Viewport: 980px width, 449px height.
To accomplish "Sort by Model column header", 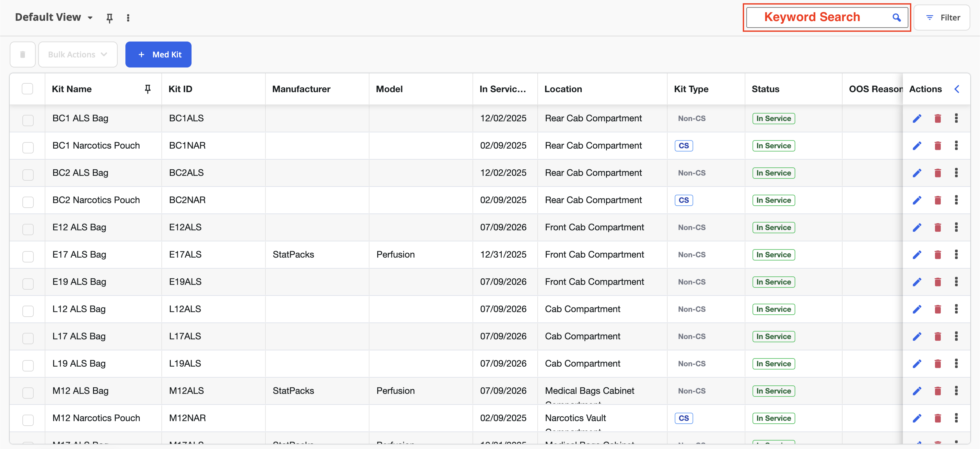I will [x=389, y=89].
